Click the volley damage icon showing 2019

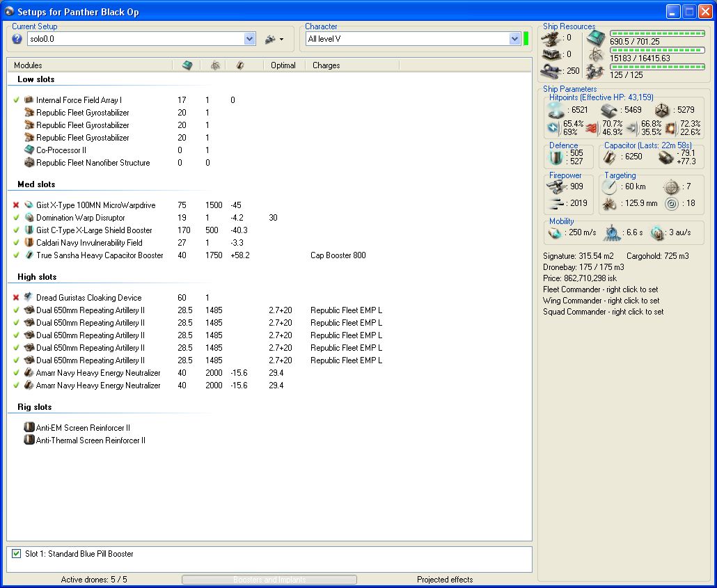(556, 203)
